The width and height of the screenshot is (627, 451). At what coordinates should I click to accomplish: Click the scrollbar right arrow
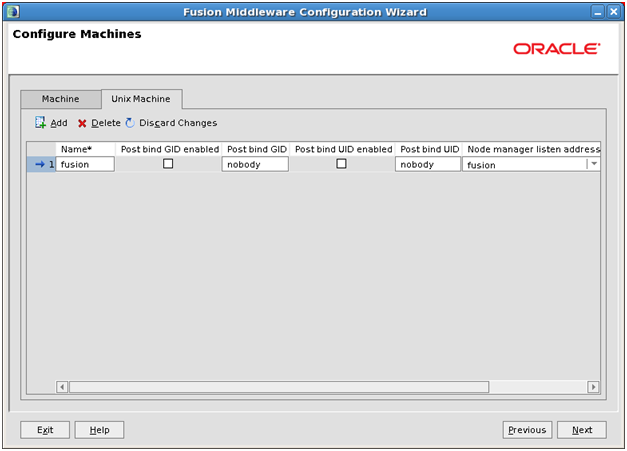[593, 387]
